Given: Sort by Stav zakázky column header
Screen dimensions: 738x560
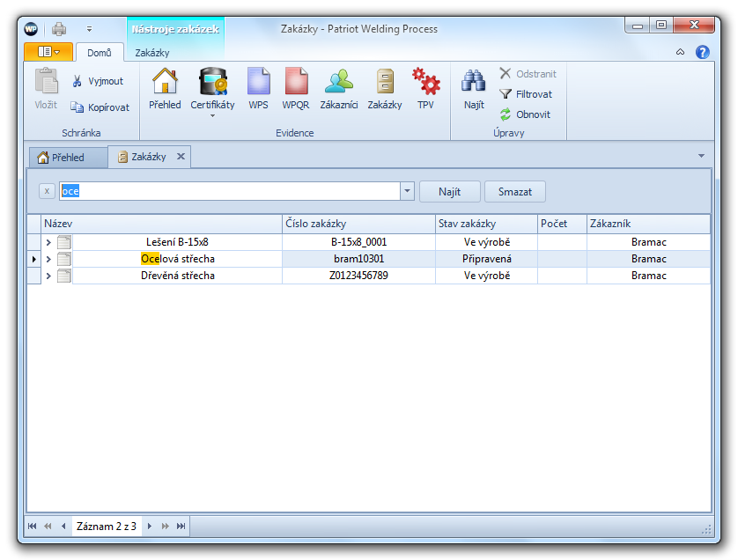Looking at the screenshot, I should tap(486, 224).
